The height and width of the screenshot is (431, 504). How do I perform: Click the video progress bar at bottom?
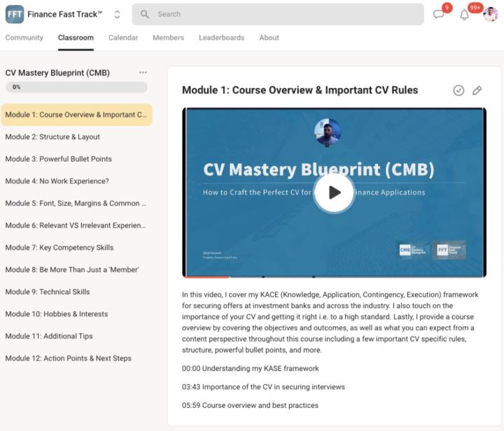[335, 276]
